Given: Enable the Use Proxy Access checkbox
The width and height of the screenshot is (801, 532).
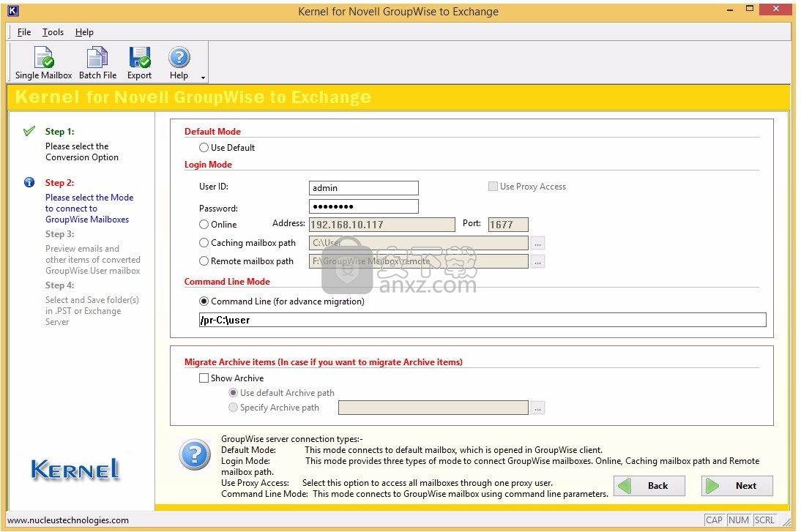Looking at the screenshot, I should click(493, 187).
